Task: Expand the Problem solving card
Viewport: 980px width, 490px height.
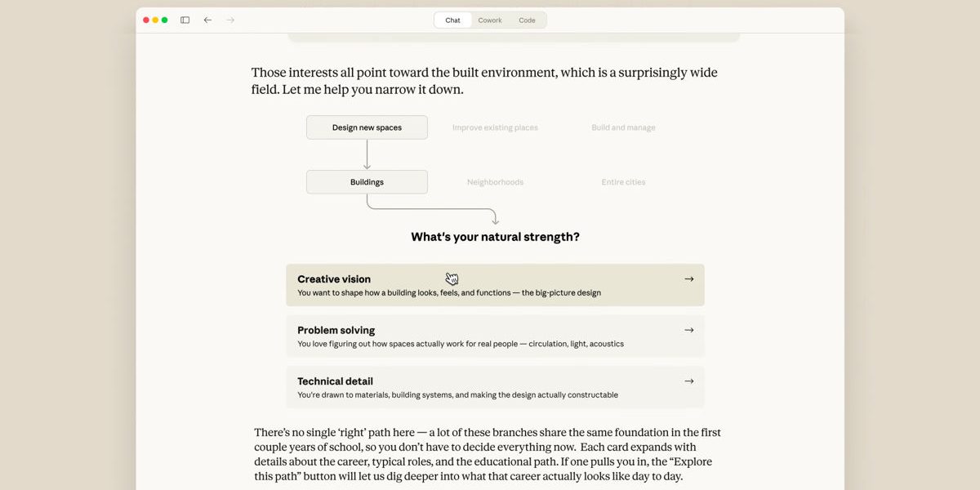Action: [x=494, y=336]
